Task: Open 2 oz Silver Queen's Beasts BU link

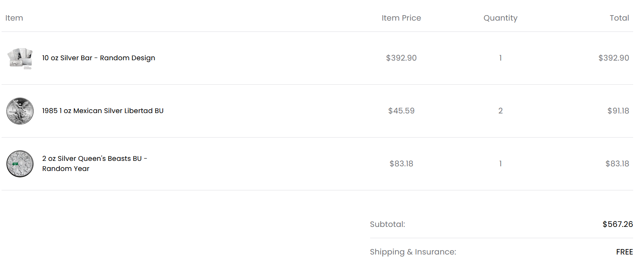Action: [95, 164]
